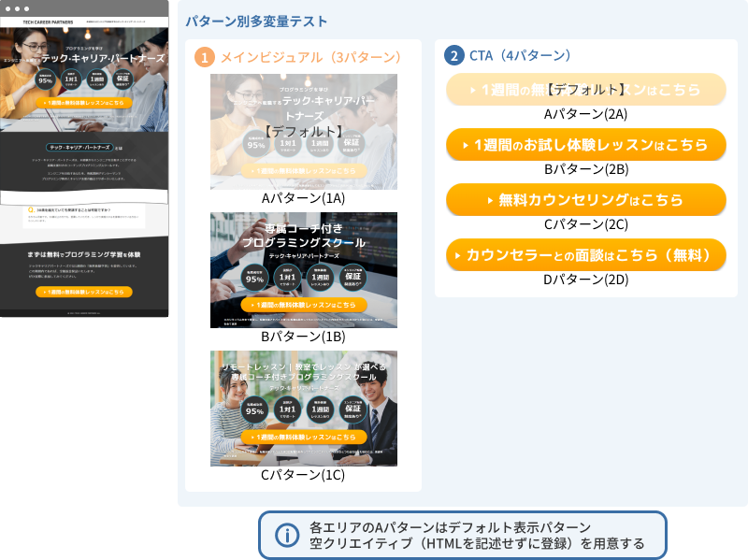Click the テック・キャリア・パートナーズ pill label in the mockup
Screen dimensions: 748x560
coord(79,148)
